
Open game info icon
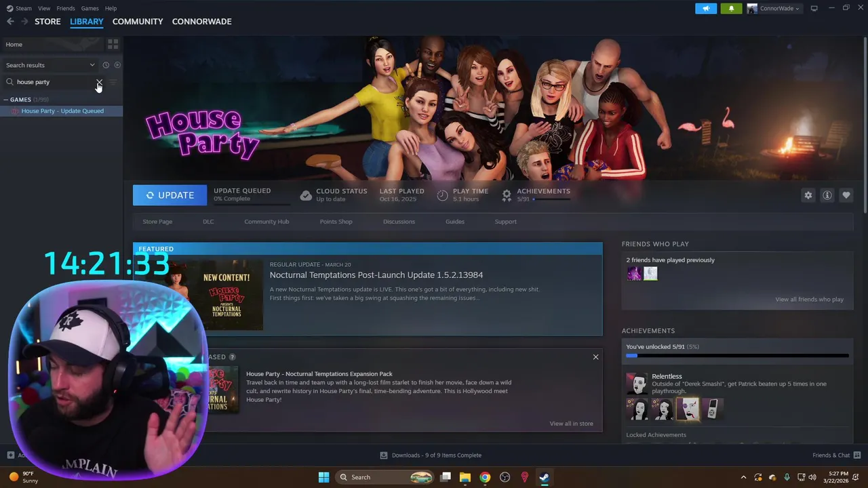point(827,195)
